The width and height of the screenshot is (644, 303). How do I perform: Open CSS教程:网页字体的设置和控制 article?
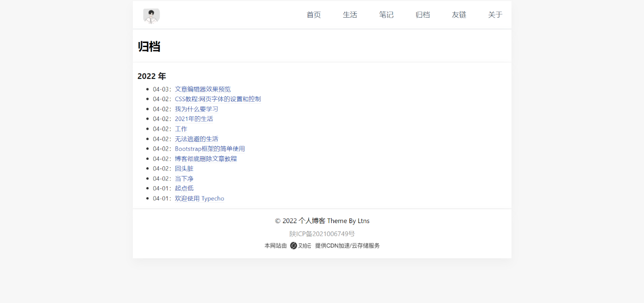218,99
